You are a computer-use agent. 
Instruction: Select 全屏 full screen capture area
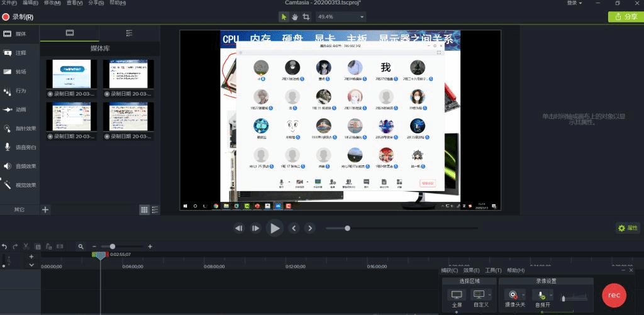457,294
